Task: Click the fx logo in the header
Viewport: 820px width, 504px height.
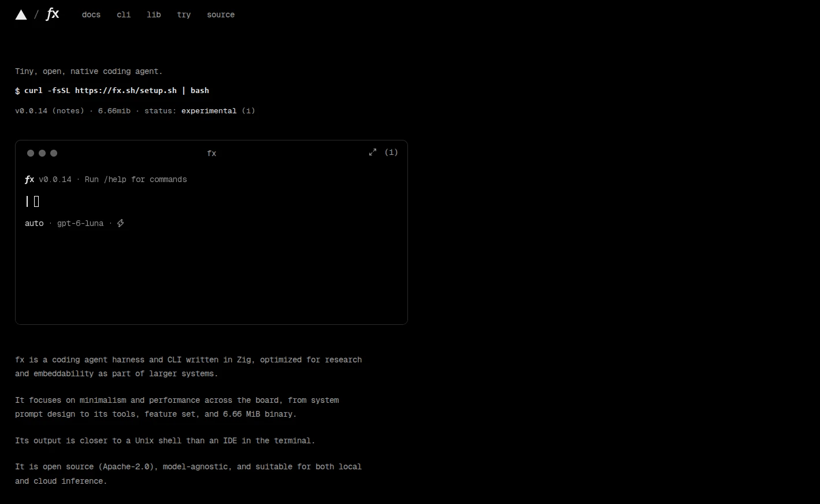Action: point(53,14)
